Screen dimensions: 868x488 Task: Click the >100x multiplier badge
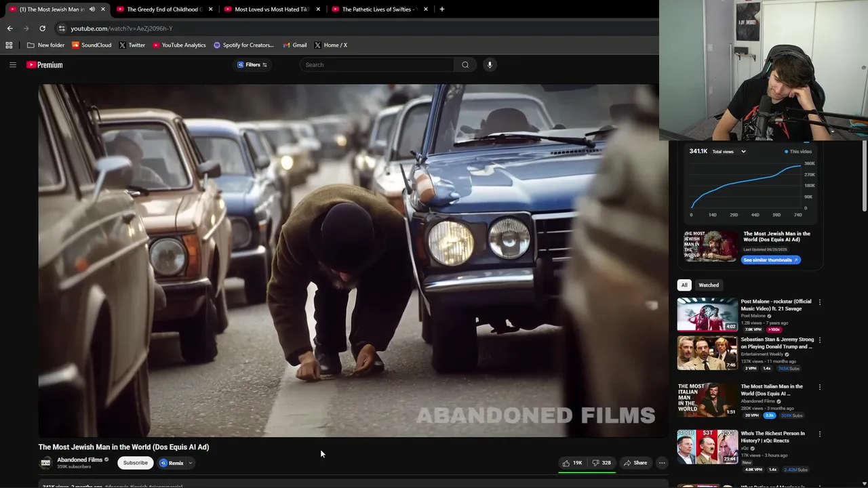coord(776,330)
